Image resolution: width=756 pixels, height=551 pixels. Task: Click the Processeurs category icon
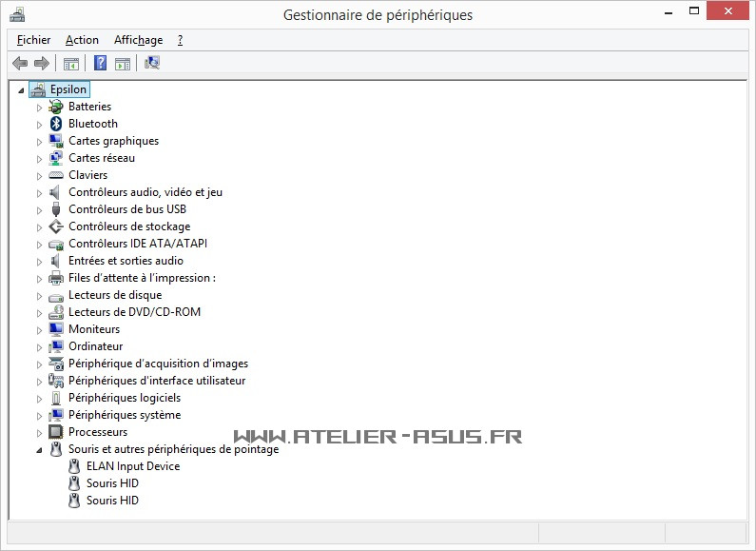(56, 432)
